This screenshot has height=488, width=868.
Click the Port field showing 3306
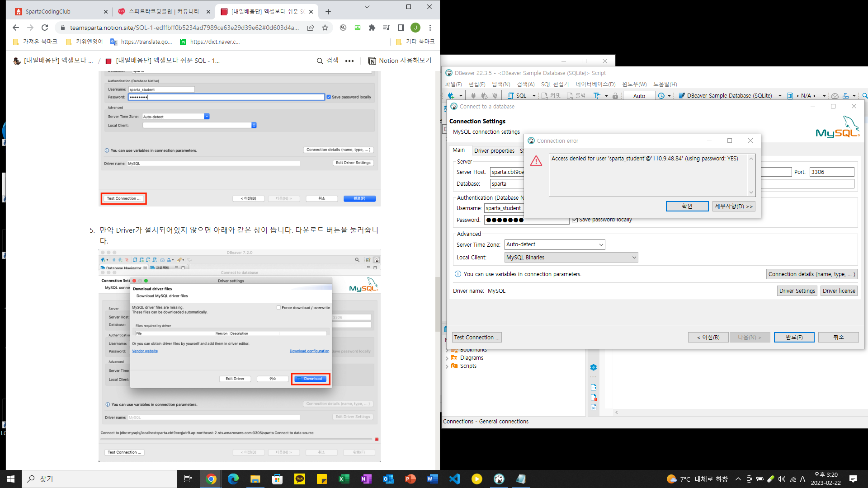832,172
